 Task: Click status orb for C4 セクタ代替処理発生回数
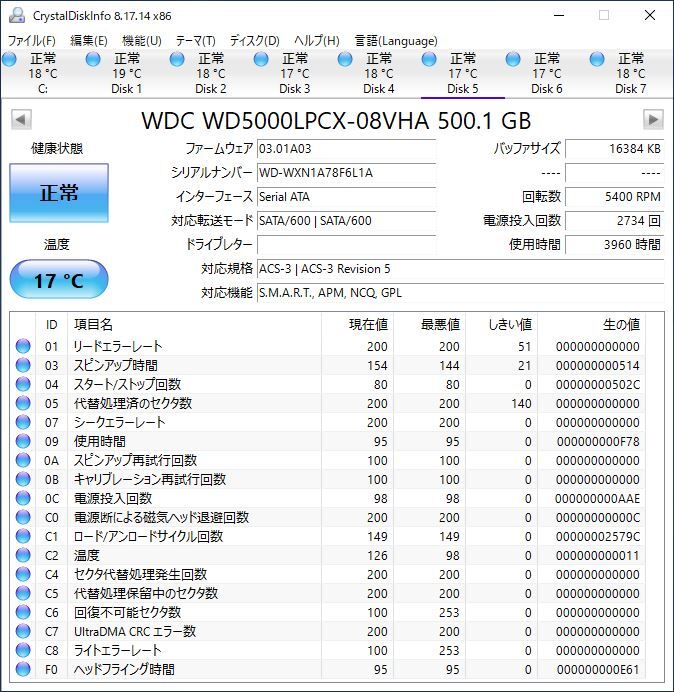coord(23,574)
